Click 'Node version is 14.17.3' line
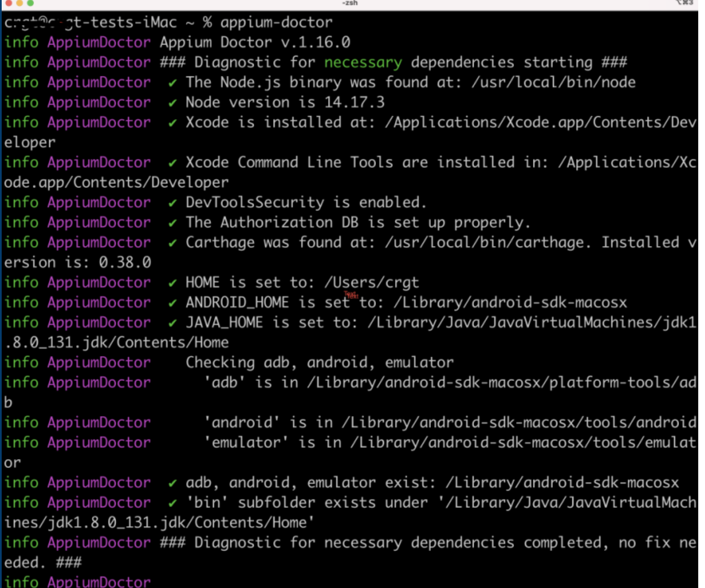Image resolution: width=705 pixels, height=588 pixels. [x=285, y=102]
